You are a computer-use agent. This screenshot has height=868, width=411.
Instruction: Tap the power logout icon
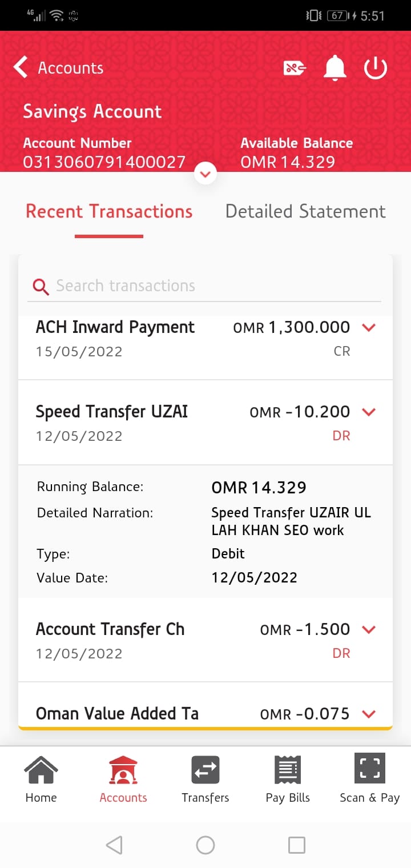[x=376, y=69]
